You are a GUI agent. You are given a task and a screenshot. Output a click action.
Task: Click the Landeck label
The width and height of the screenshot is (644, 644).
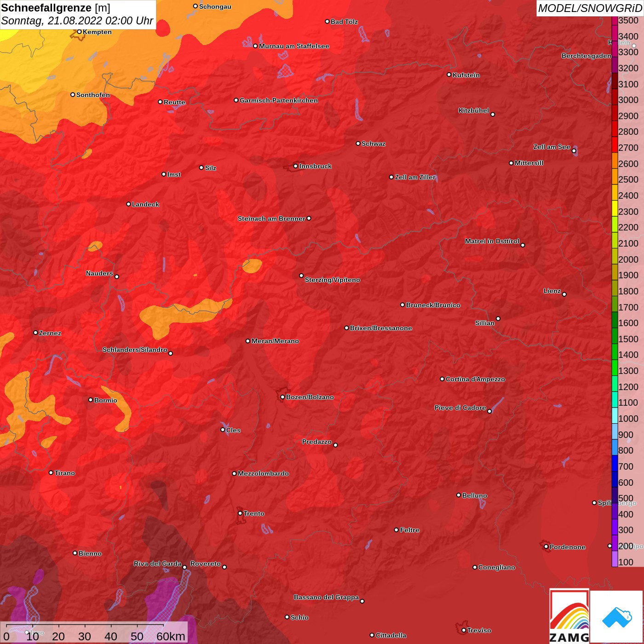[145, 204]
